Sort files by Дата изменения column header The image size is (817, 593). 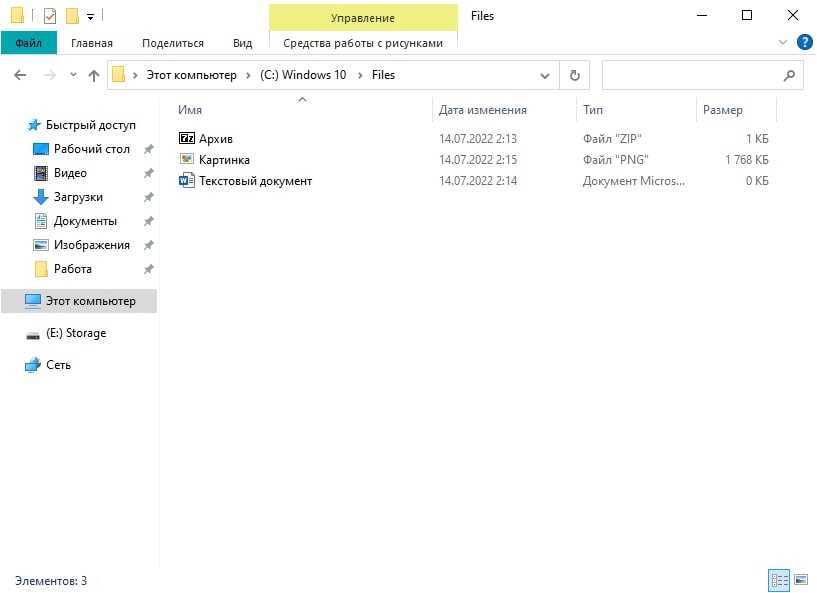(482, 110)
